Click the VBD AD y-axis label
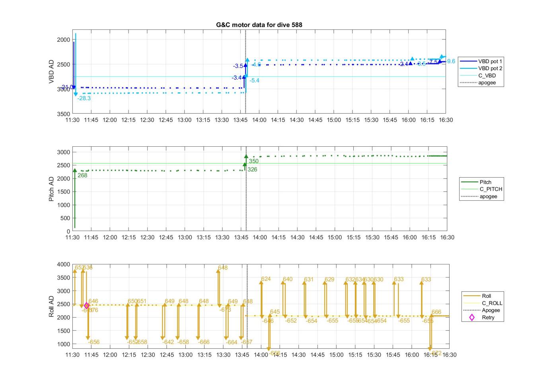Image resolution: width=557 pixels, height=392 pixels. (x=51, y=72)
